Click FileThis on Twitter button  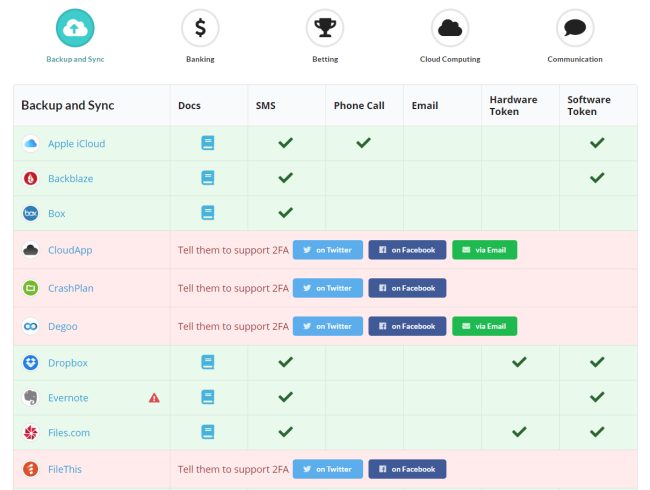(x=327, y=469)
